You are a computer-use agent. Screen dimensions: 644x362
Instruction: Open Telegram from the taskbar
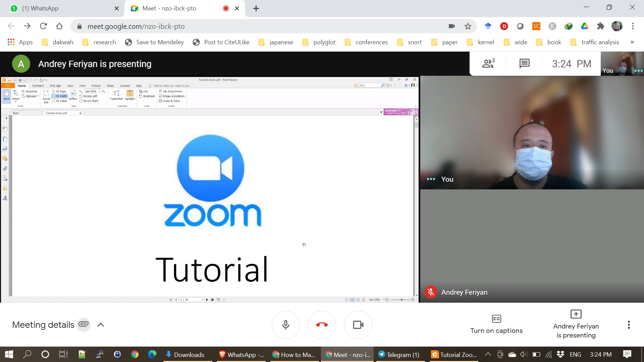(399, 355)
